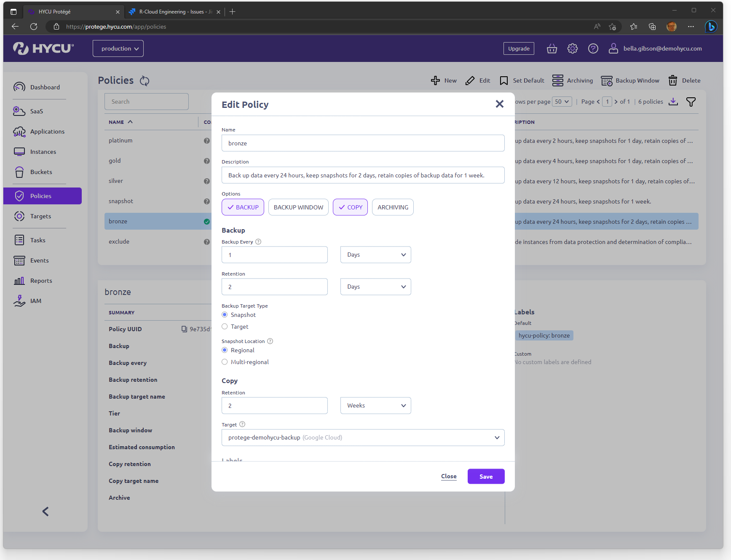Open the IAM section in sidebar

(x=35, y=300)
